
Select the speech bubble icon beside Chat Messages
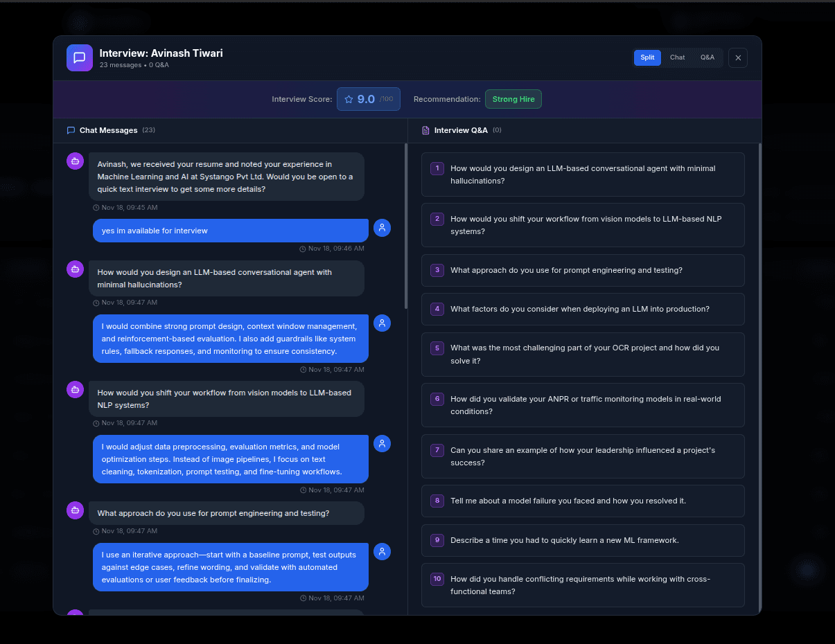[71, 130]
